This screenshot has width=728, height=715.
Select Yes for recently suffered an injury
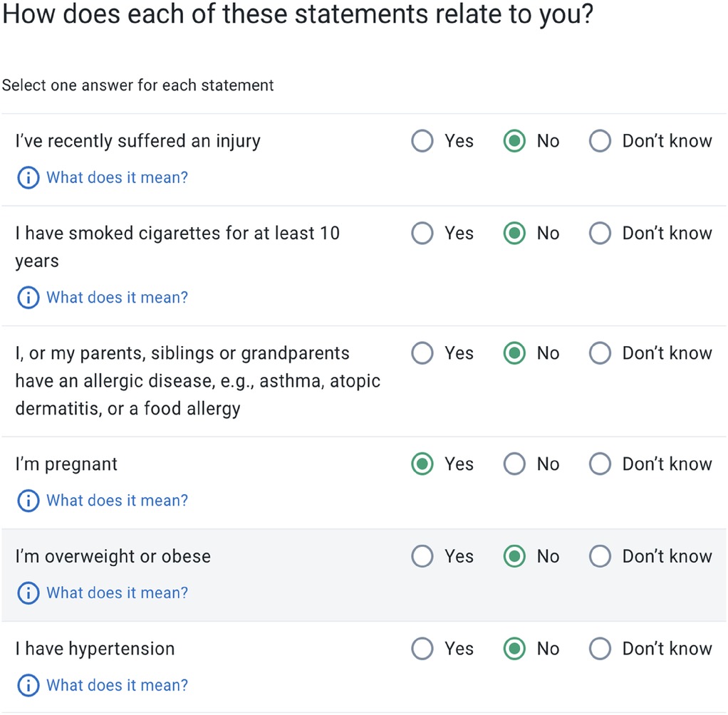tap(422, 141)
